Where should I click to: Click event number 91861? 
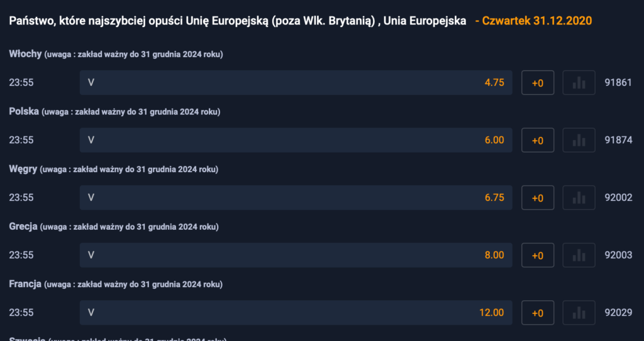click(618, 82)
